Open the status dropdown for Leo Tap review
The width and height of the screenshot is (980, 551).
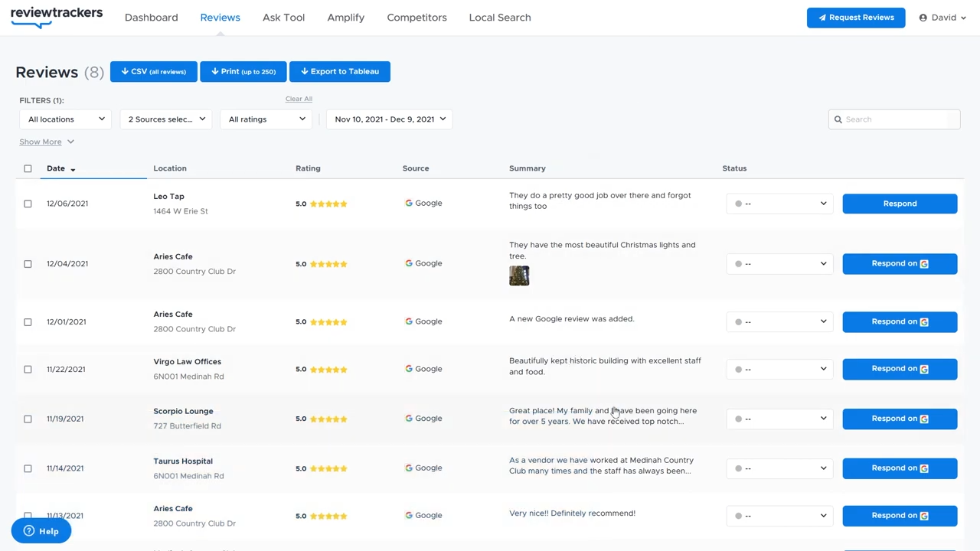click(x=779, y=204)
